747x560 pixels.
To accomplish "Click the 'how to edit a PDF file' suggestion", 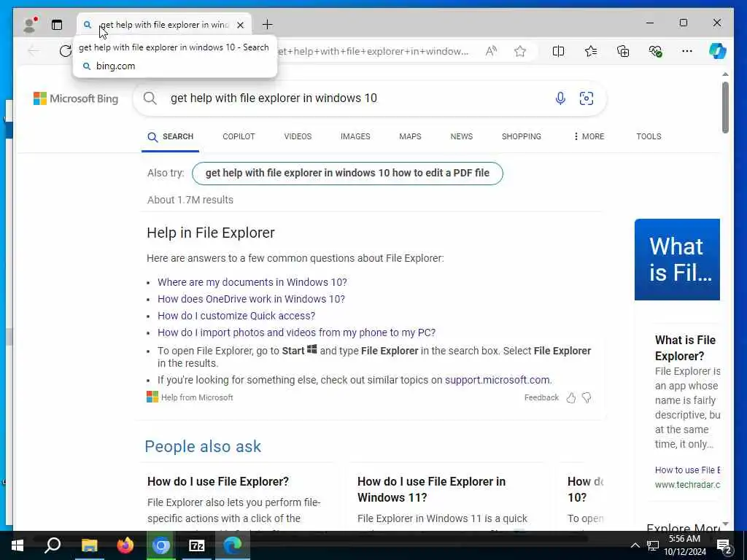I will tap(347, 174).
